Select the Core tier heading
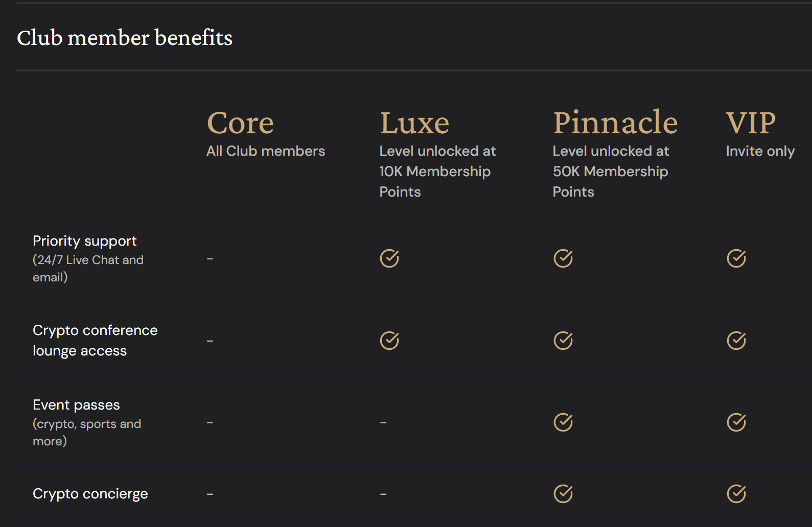 coord(240,123)
